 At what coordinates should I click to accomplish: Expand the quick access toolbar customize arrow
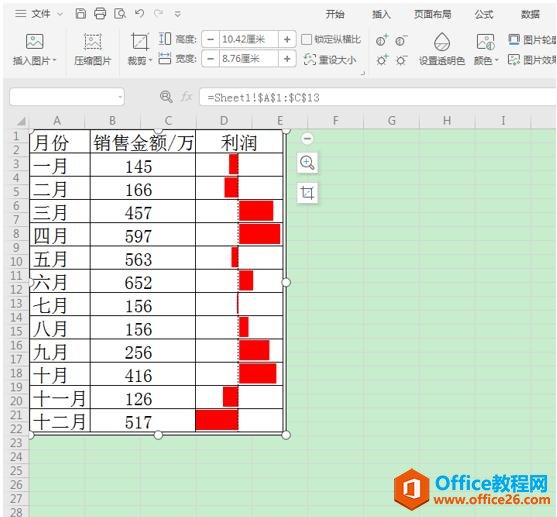tap(177, 14)
